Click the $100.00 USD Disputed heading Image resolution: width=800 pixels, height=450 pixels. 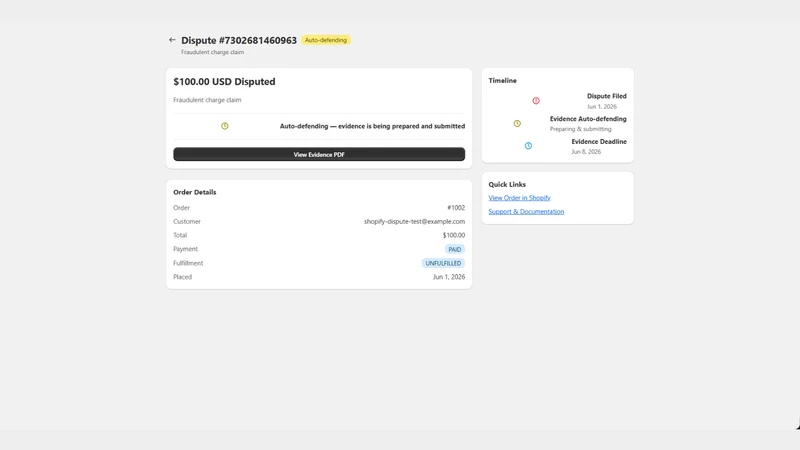coord(224,82)
